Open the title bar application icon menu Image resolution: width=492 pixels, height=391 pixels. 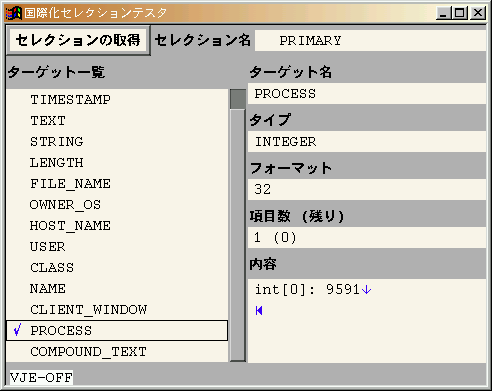pyautogui.click(x=14, y=13)
